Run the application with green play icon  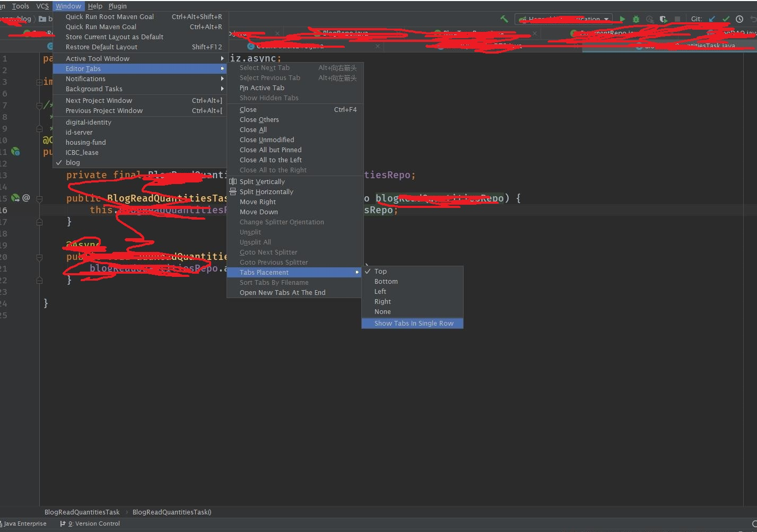[x=622, y=19]
